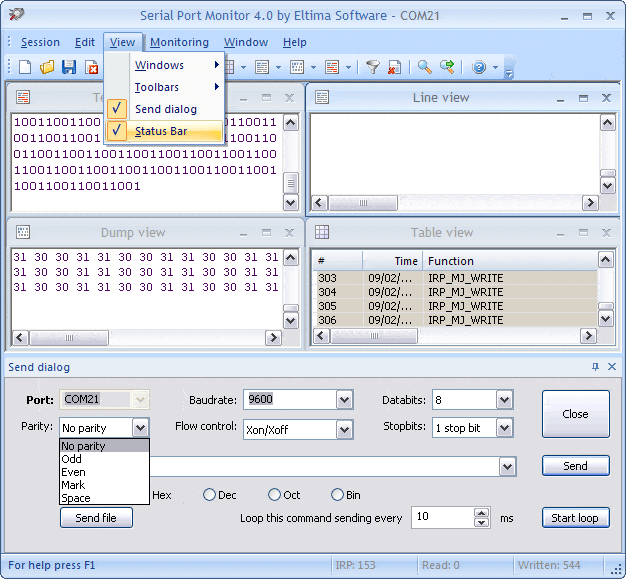626x579 pixels.
Task: Click the Open session folder icon
Action: (x=47, y=67)
